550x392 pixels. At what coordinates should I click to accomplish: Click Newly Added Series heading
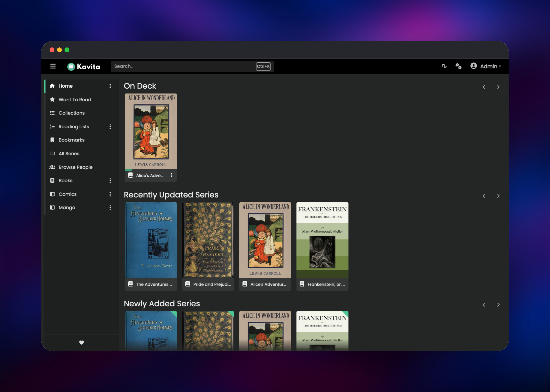[x=162, y=304]
